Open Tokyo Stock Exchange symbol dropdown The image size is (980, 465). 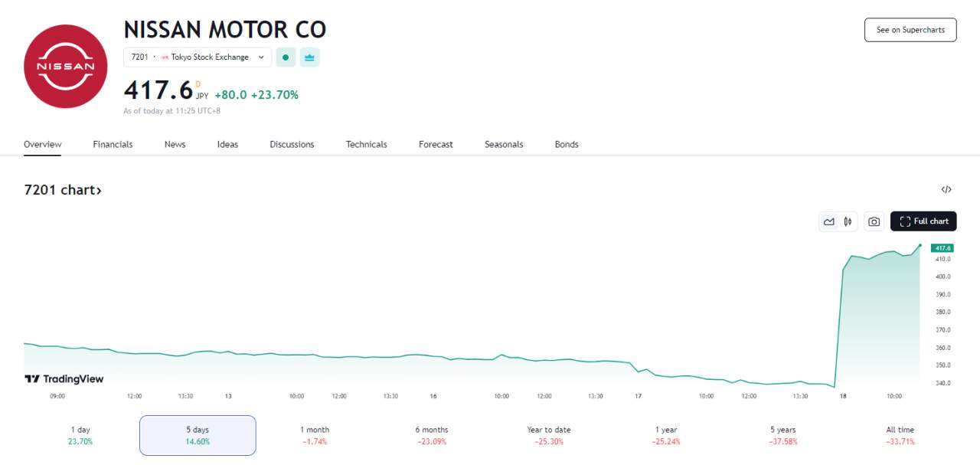(x=198, y=57)
